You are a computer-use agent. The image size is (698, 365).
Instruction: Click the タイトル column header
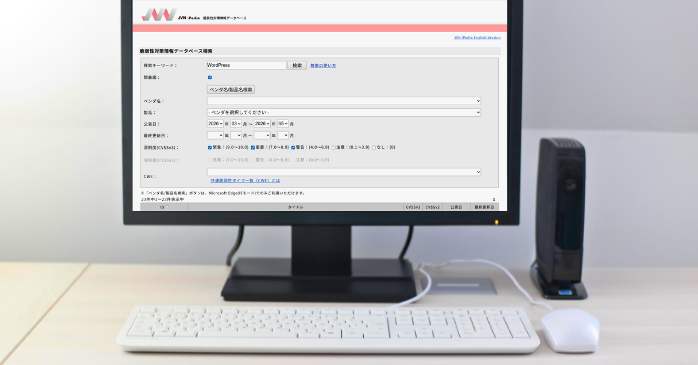point(296,207)
